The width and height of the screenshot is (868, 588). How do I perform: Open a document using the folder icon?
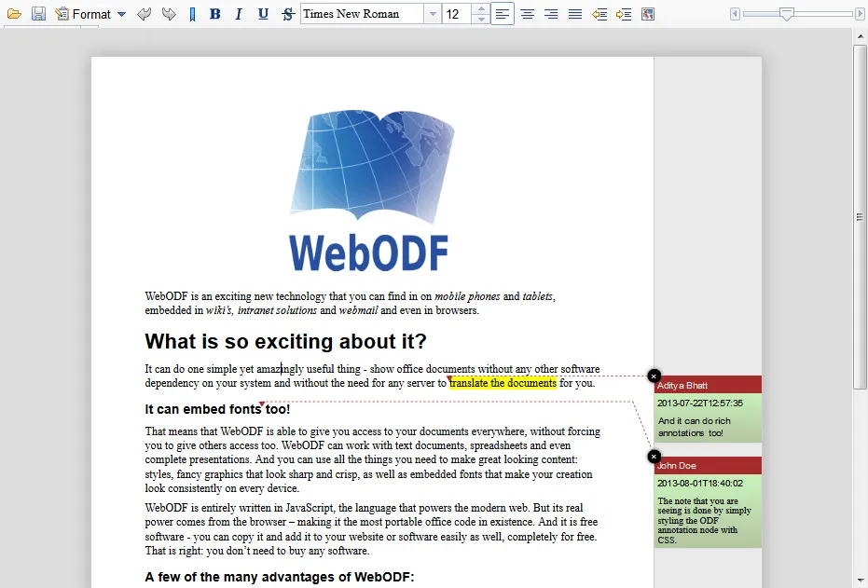click(x=14, y=13)
